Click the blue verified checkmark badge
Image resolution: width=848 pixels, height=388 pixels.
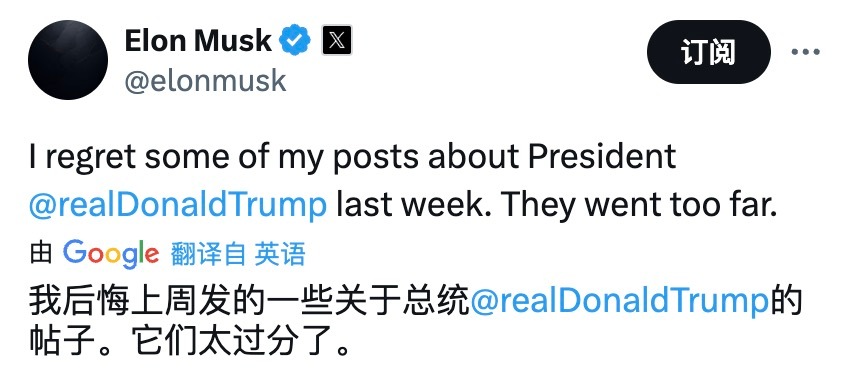pos(295,40)
